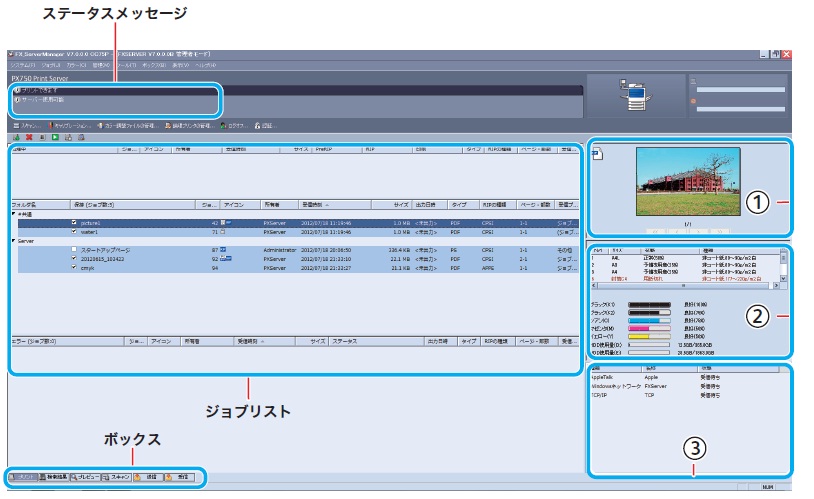This screenshot has width=814, height=499.
Task: Click the printer device icon in header
Action: click(637, 97)
